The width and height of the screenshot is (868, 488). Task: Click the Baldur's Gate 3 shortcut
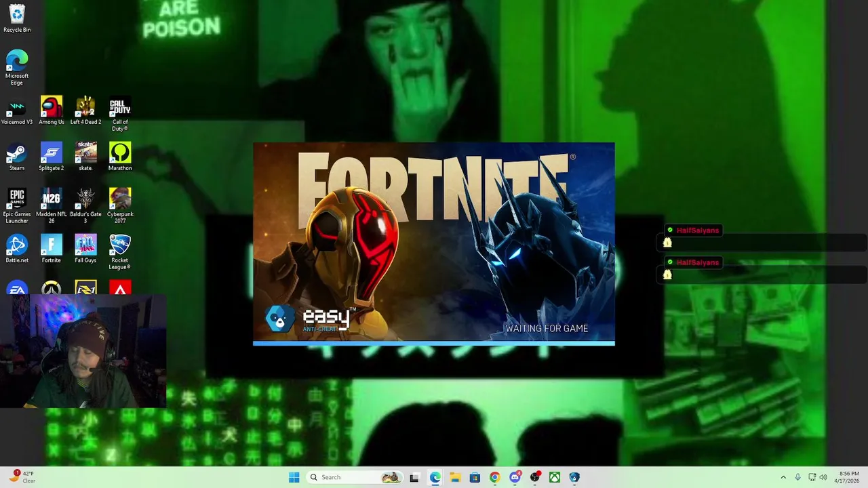coord(85,206)
